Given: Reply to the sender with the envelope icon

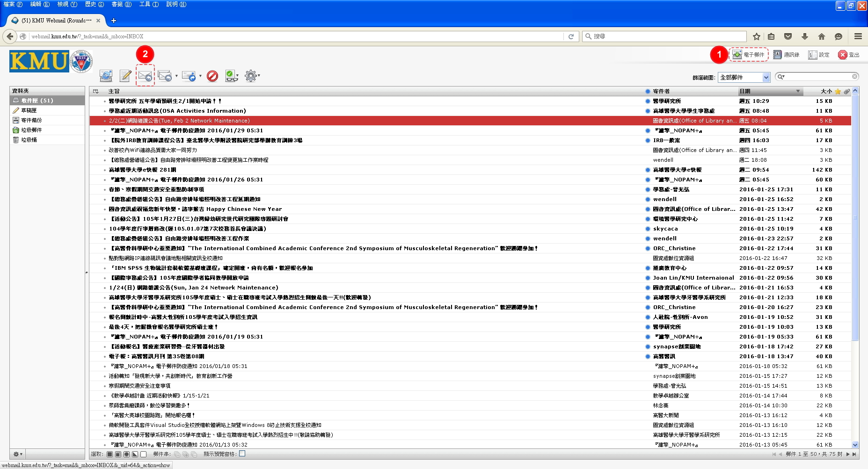Looking at the screenshot, I should [x=145, y=76].
